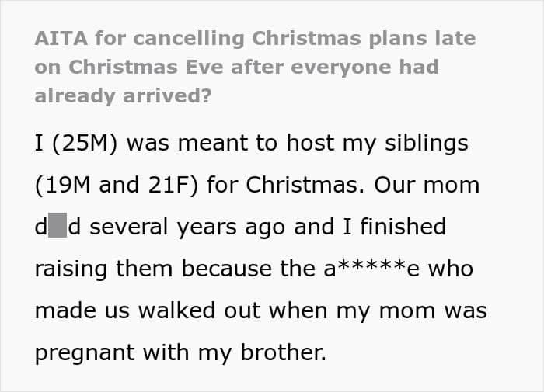Click "everyone" in the gray title
The width and height of the screenshot is (544, 392).
pos(347,67)
